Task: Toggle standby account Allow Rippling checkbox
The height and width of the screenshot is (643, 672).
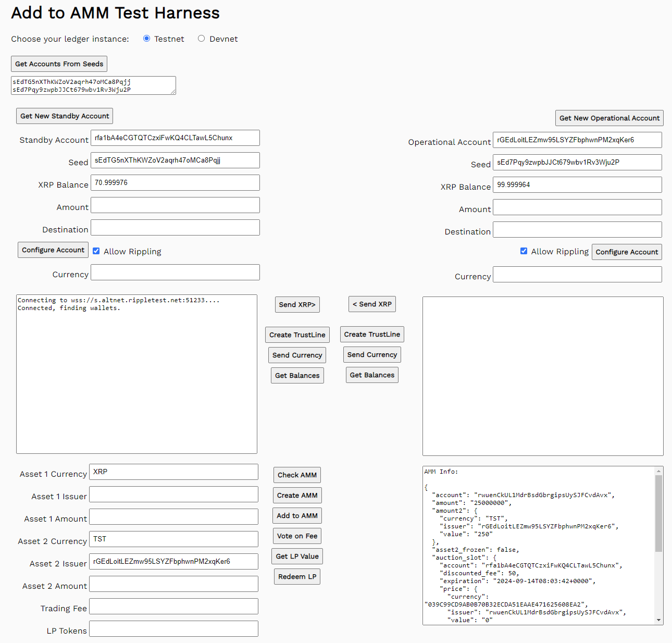Action: click(x=96, y=251)
